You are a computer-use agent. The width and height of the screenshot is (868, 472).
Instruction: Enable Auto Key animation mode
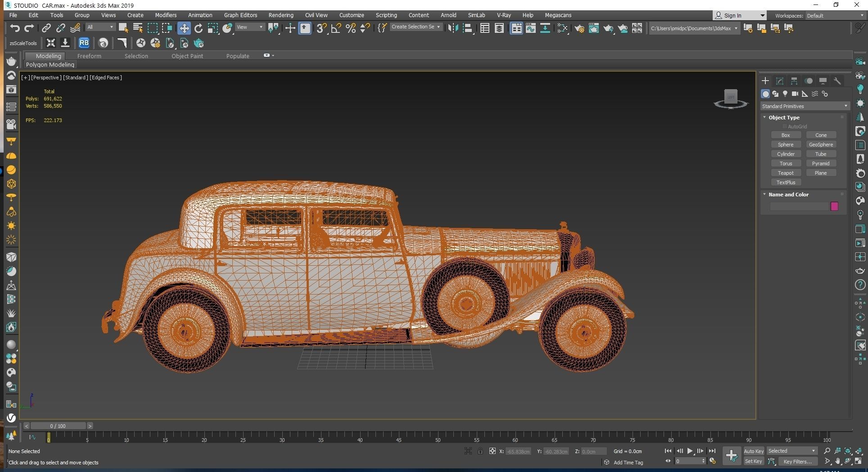754,451
